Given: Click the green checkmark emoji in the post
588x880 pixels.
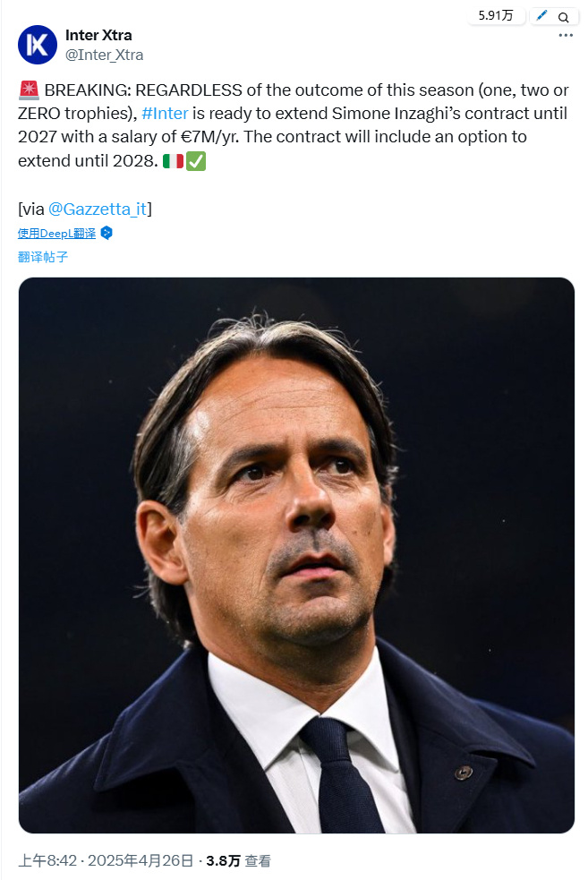Looking at the screenshot, I should click(196, 162).
